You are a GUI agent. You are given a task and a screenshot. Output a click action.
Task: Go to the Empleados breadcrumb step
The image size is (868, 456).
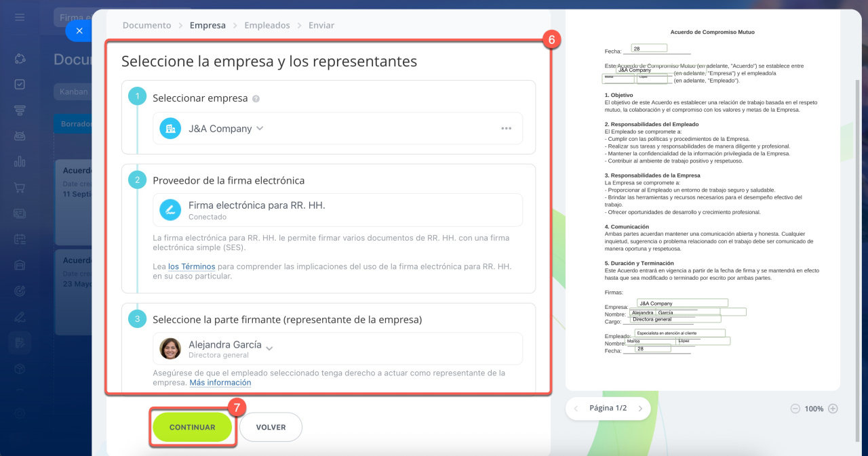pos(267,25)
